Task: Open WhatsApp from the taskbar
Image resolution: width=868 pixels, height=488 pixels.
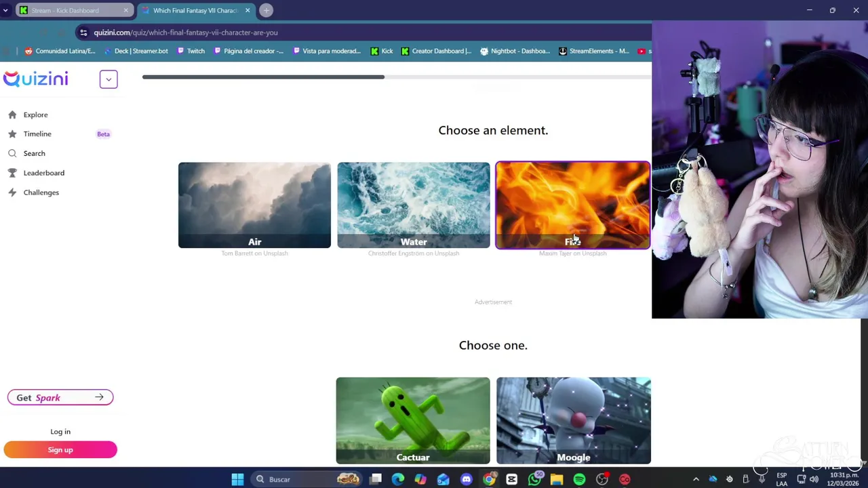Action: pos(534,479)
